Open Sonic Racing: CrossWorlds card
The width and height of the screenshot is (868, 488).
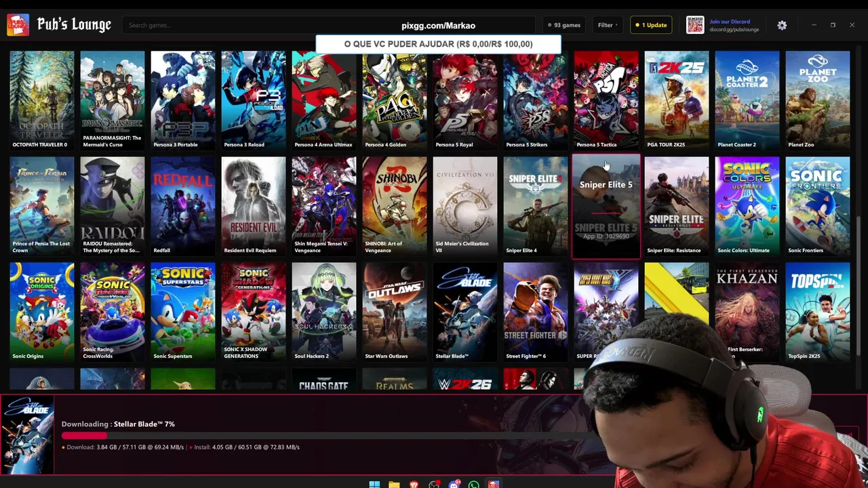coord(113,312)
